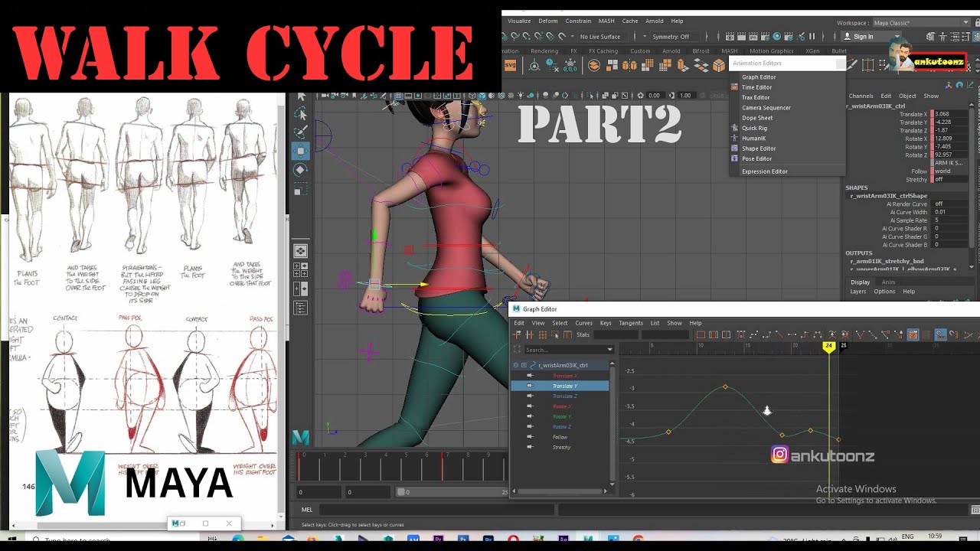Image resolution: width=980 pixels, height=551 pixels.
Task: Collapse r_wristArm03IK_ctrl node in Graph Editor
Action: pyautogui.click(x=516, y=365)
